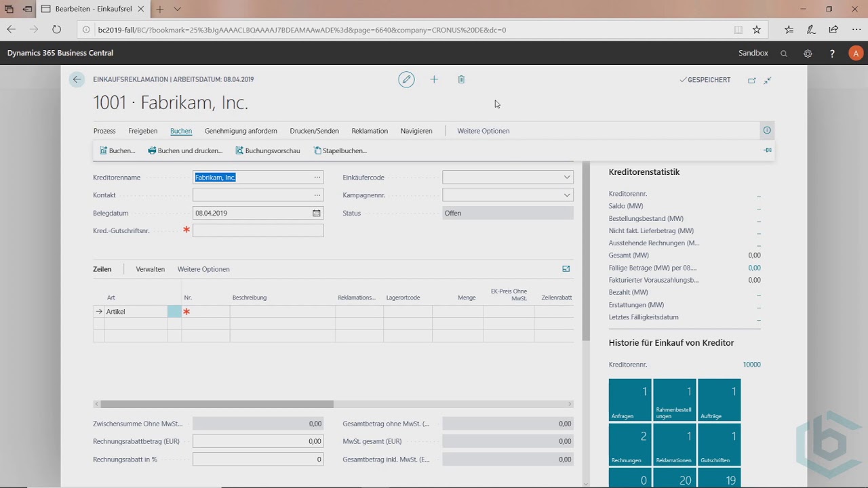
Task: Click the plus icon to create new
Action: 434,79
